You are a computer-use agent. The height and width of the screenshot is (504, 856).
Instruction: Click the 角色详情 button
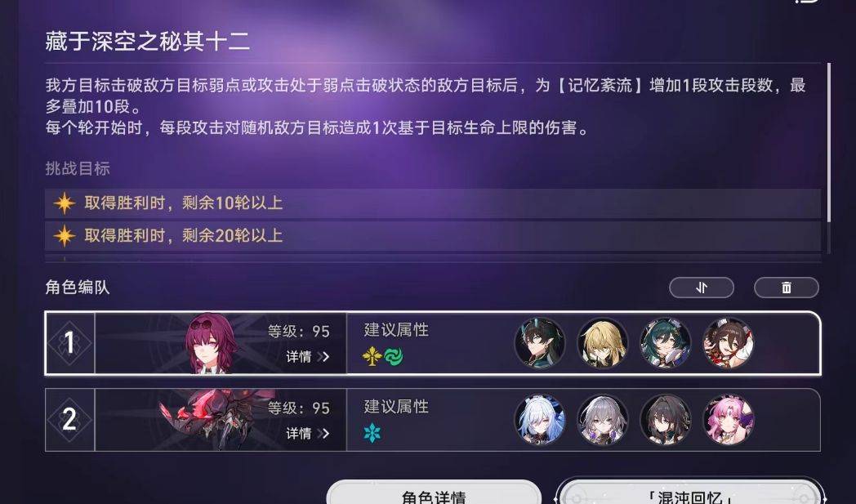tap(434, 493)
